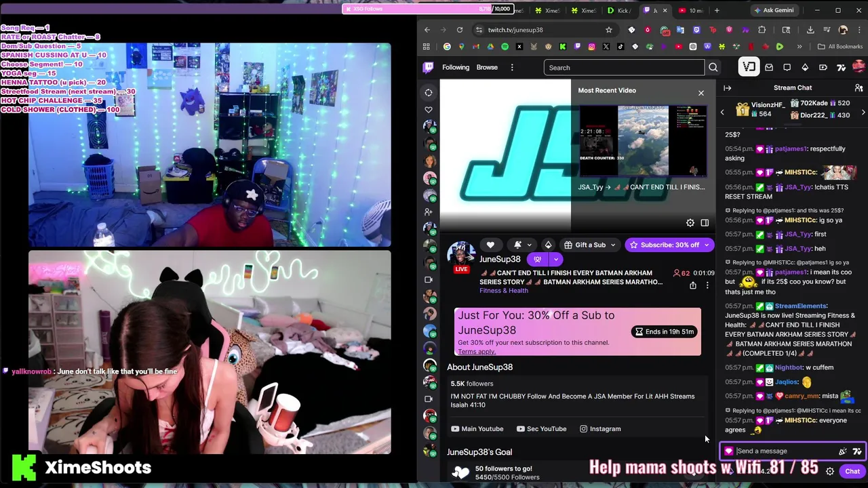Collapse the stream chat panel with arrow icon

(728, 87)
